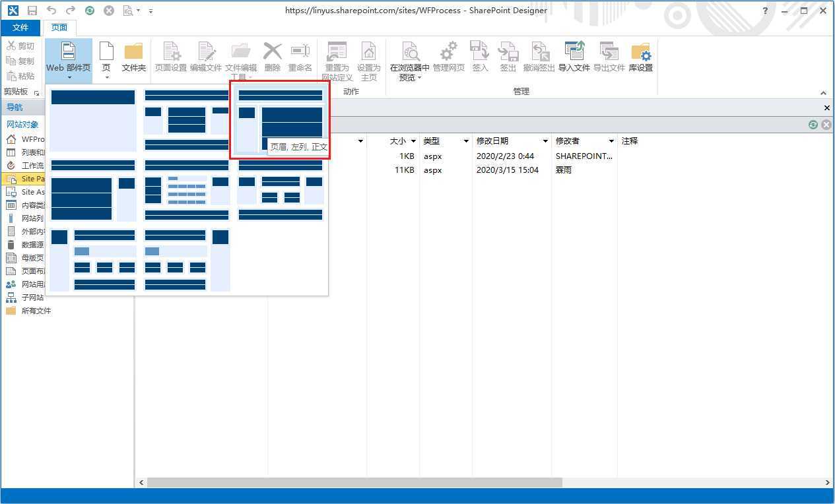Image resolution: width=835 pixels, height=504 pixels.
Task: Open the 大小 column filter dropdown
Action: pyautogui.click(x=413, y=141)
